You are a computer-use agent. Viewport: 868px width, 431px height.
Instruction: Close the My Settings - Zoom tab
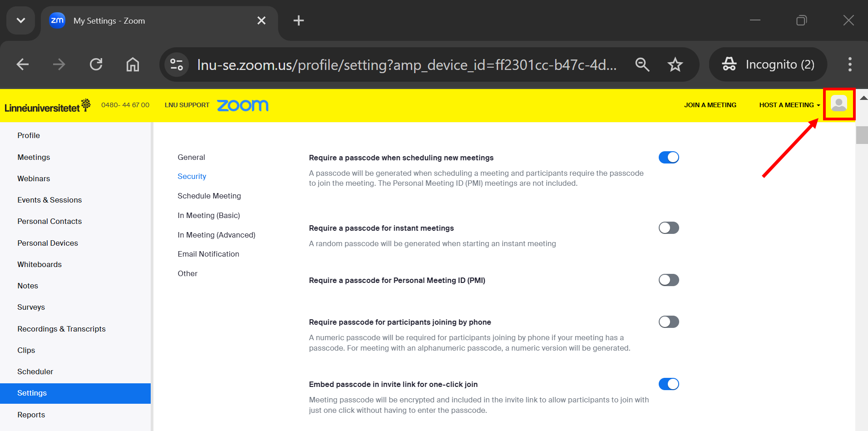[x=261, y=20]
